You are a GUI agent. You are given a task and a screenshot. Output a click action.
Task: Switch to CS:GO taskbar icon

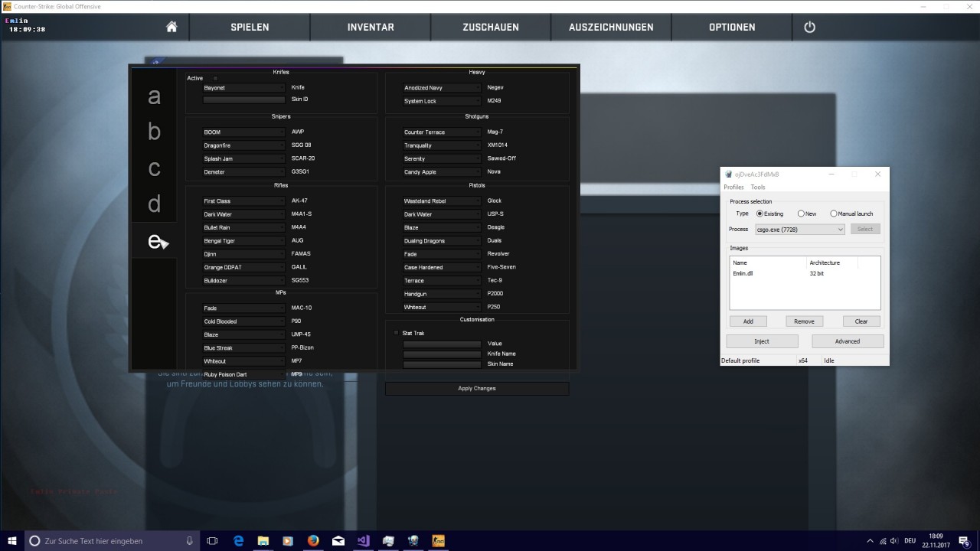[438, 540]
